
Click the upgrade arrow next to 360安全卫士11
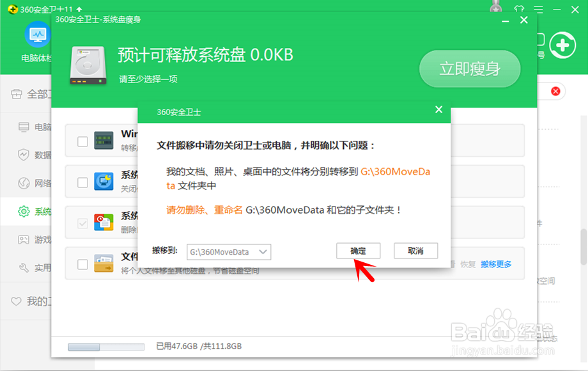point(79,9)
